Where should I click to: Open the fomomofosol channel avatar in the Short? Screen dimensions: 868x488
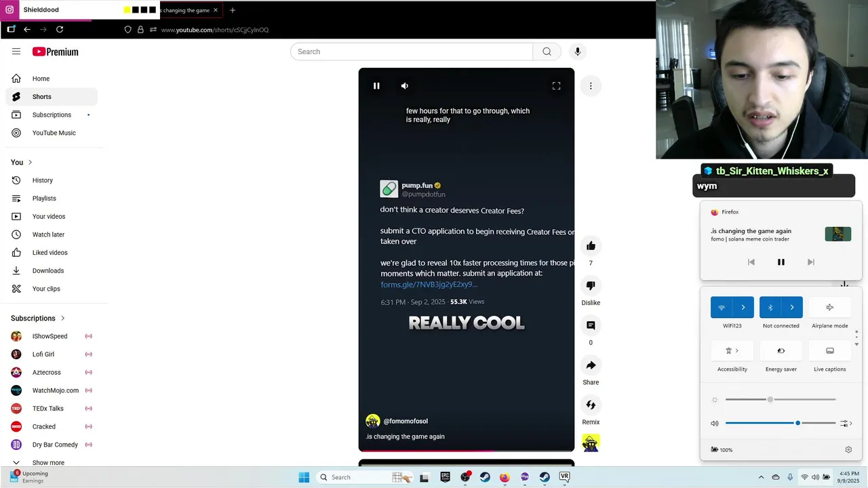pos(372,421)
